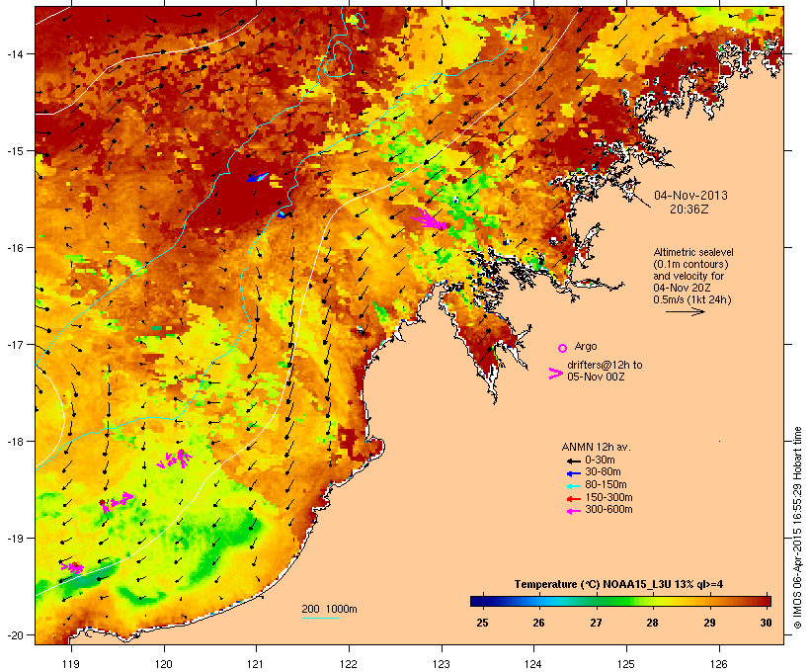The width and height of the screenshot is (810, 672).
Task: Click the '25' tick on the color bar
Action: [482, 623]
